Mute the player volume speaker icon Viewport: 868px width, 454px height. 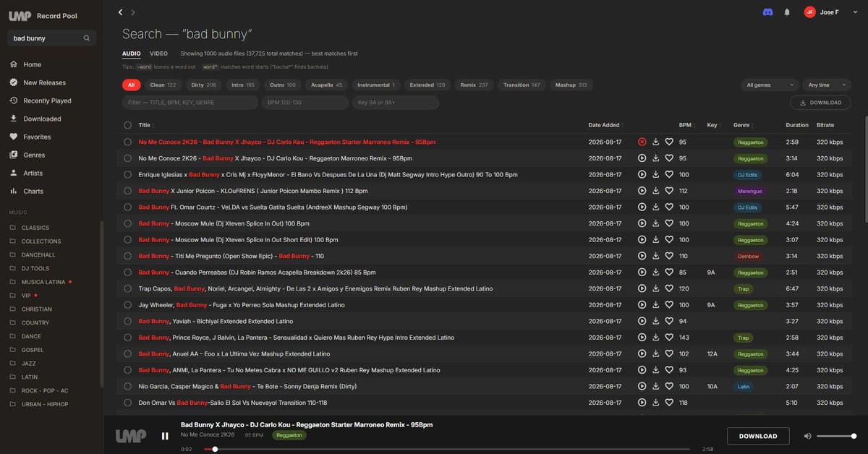click(x=808, y=436)
